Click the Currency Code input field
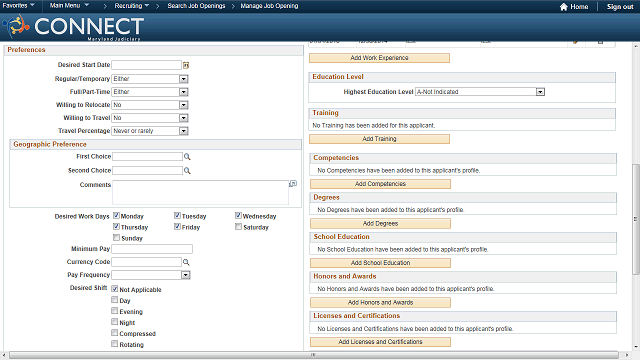Viewport: 640px width, 360px height. [x=147, y=262]
